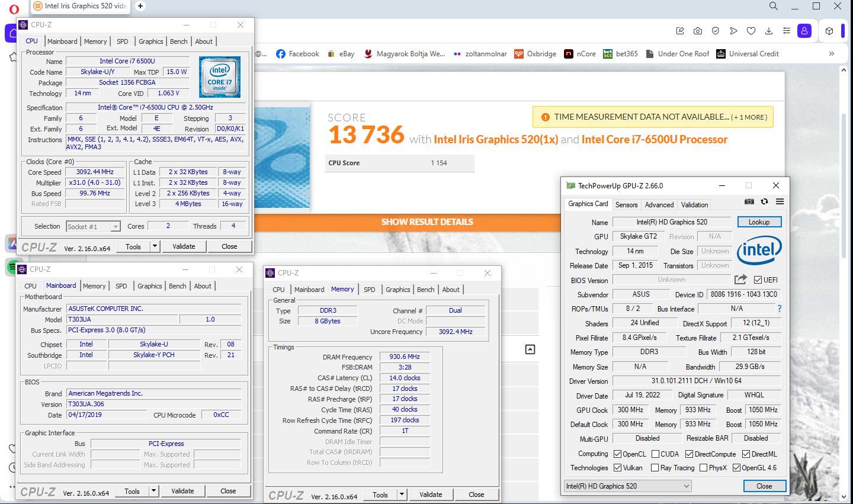Open the bet365 bookmark
Screen dimensions: 853x504
click(620, 53)
